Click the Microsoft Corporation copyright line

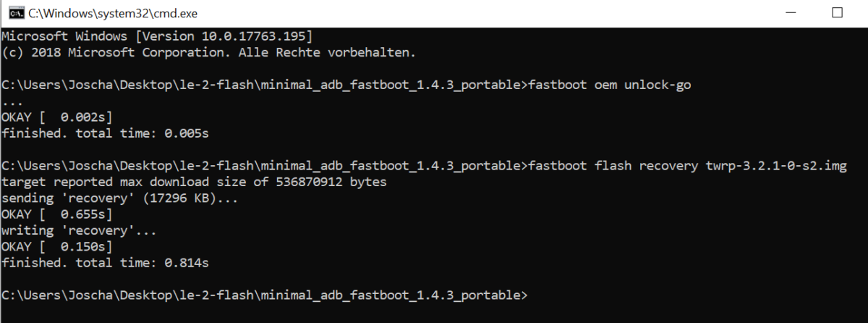(x=209, y=53)
